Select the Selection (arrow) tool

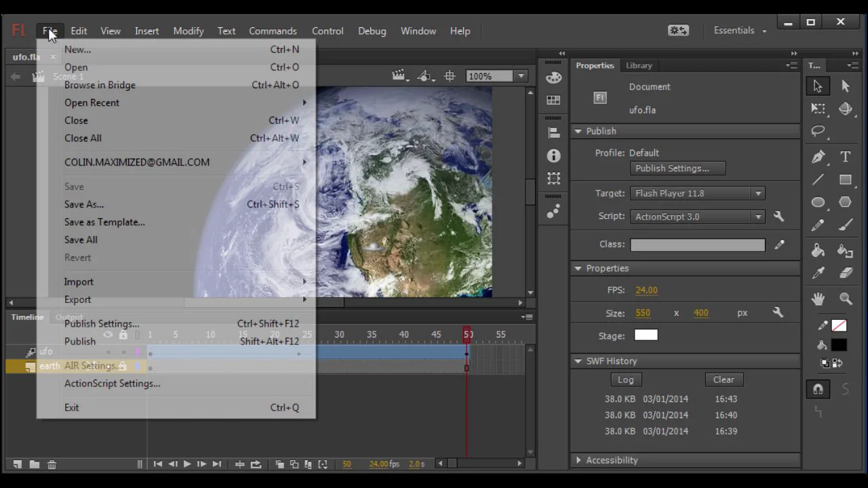(x=818, y=86)
